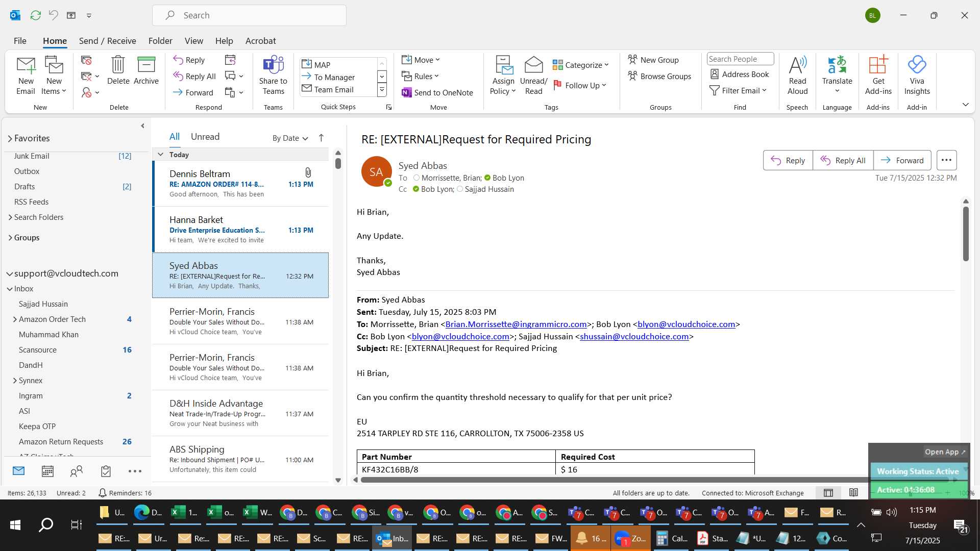Expand the Synnex folder
The height and width of the screenshot is (551, 980).
(x=14, y=381)
